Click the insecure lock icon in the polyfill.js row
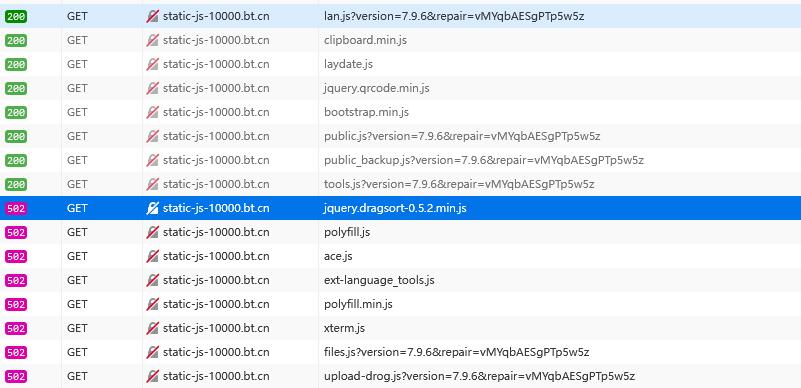The width and height of the screenshot is (801, 388). tap(152, 232)
